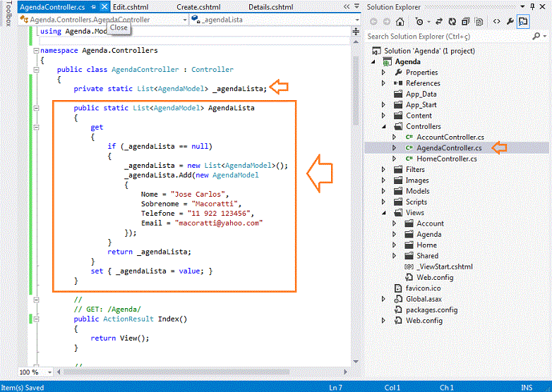Open the Agenda.Controllers.AgendaController class dropdown
The height and width of the screenshot is (392, 552).
pyautogui.click(x=185, y=20)
